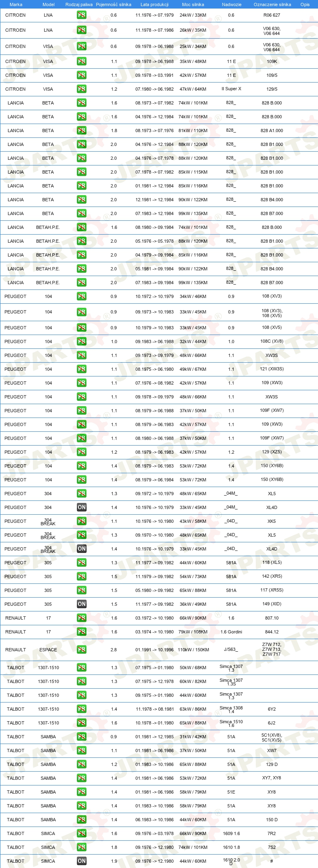Viewport: 318px width, 868px height.
Task: Click the Lata produkcji column header
Action: (155, 4)
